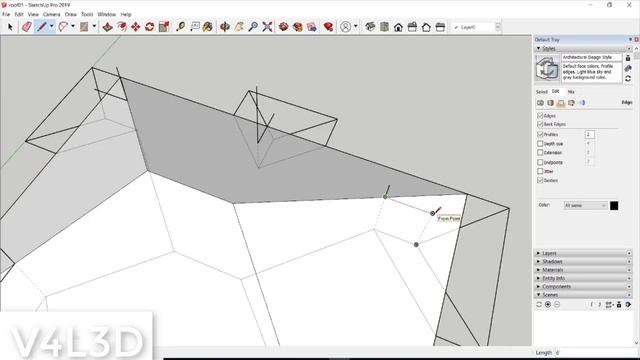Click the Zoom Extents tool
640x360 pixels.
[x=267, y=27]
